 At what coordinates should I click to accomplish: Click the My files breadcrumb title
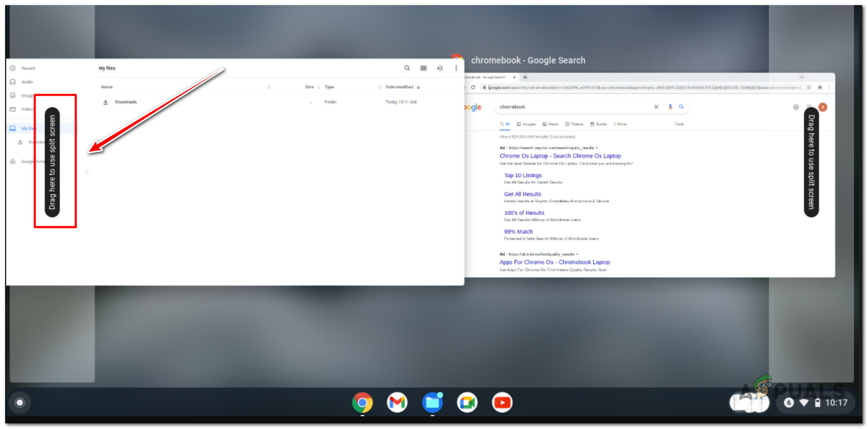(107, 68)
